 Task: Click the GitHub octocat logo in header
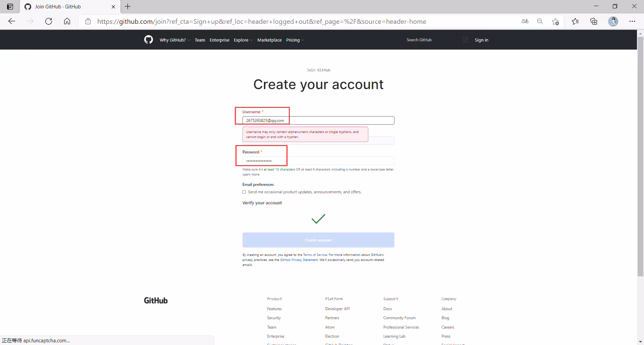149,40
